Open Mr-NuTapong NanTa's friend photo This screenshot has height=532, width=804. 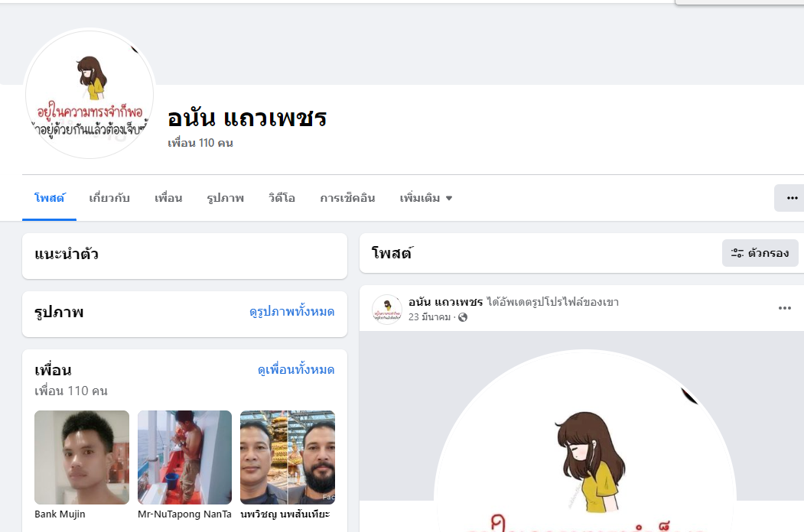(184, 457)
